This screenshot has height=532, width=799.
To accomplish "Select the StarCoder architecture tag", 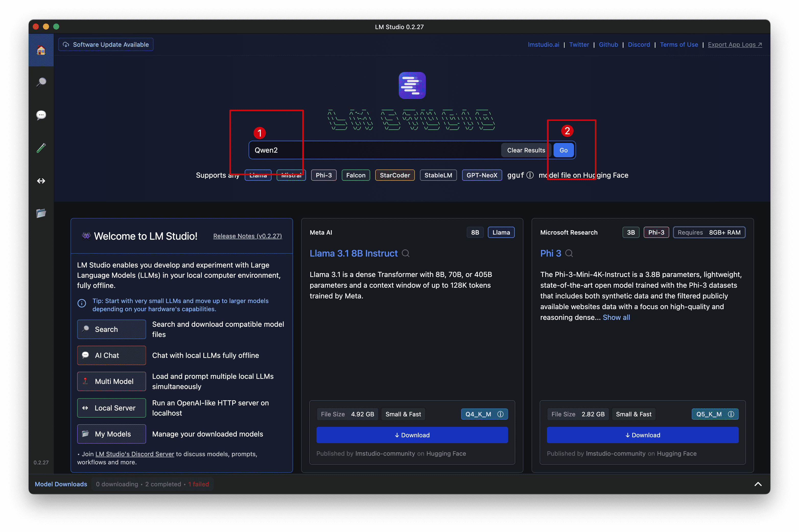I will coord(394,175).
